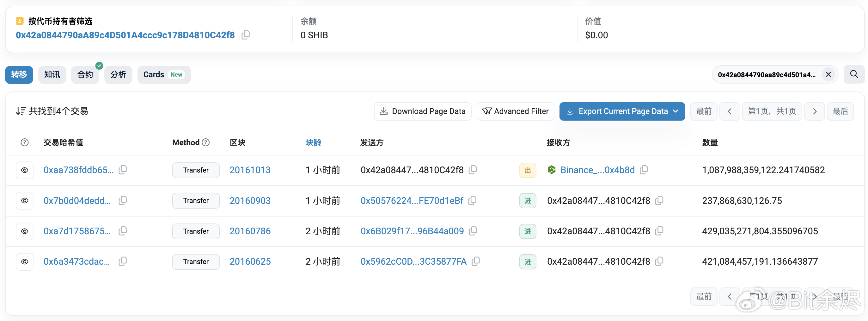Open sender 0x50576224...FE70d1eBf link
Image resolution: width=868 pixels, height=321 pixels.
point(412,201)
